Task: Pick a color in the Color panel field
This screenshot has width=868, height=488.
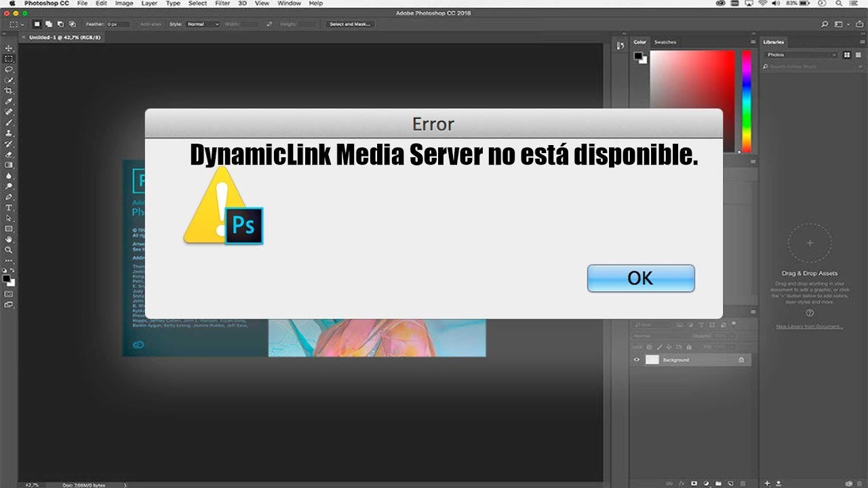Action: (692, 102)
